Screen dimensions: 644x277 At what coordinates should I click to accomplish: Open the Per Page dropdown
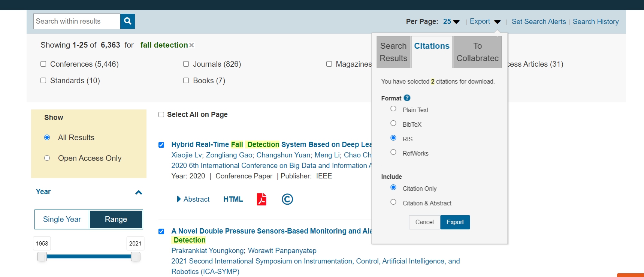tap(451, 22)
